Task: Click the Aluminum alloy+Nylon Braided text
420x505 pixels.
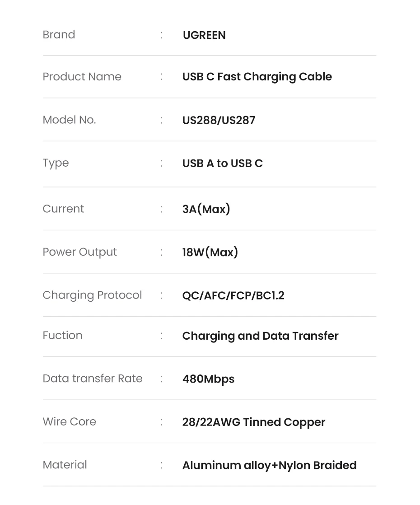Action: click(269, 465)
